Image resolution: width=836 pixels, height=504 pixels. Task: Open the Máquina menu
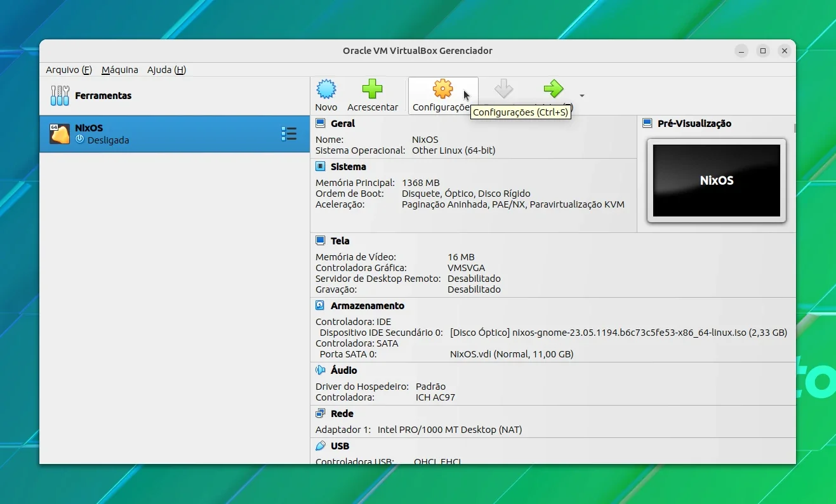(120, 70)
